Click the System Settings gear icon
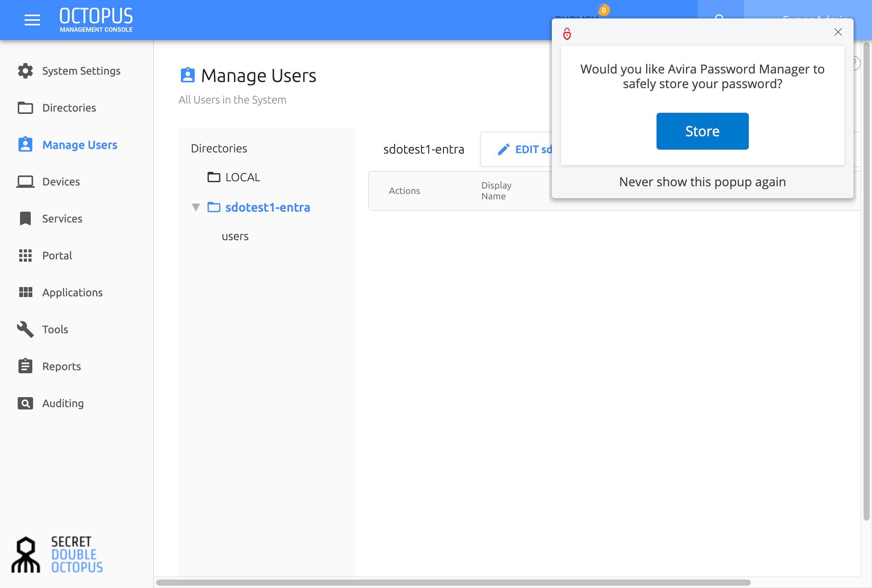The width and height of the screenshot is (872, 588). (25, 71)
